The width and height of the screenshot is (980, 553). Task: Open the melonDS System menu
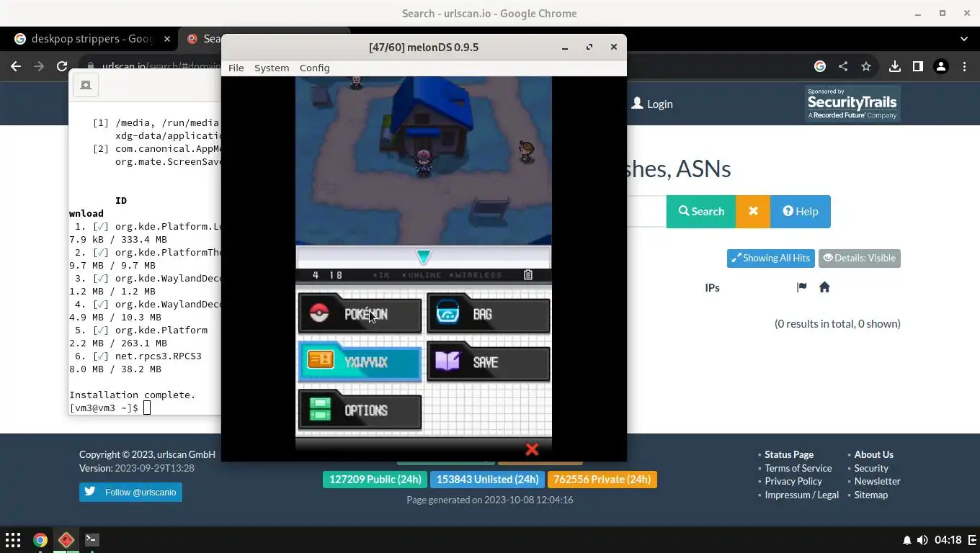pyautogui.click(x=272, y=68)
